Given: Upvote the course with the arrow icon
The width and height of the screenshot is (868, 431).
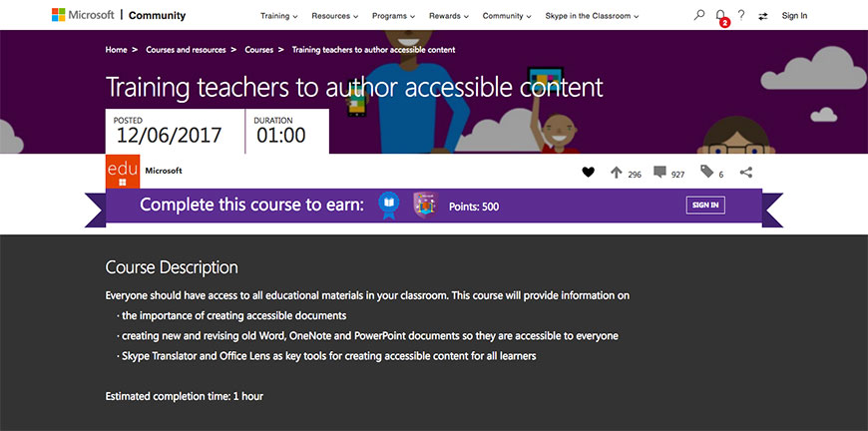Looking at the screenshot, I should (x=616, y=173).
